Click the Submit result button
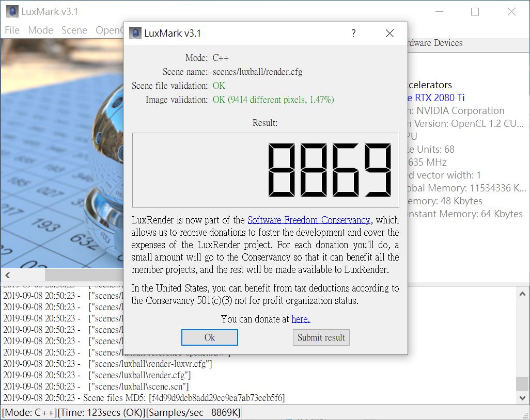Image resolution: width=530 pixels, height=420 pixels. (x=321, y=337)
